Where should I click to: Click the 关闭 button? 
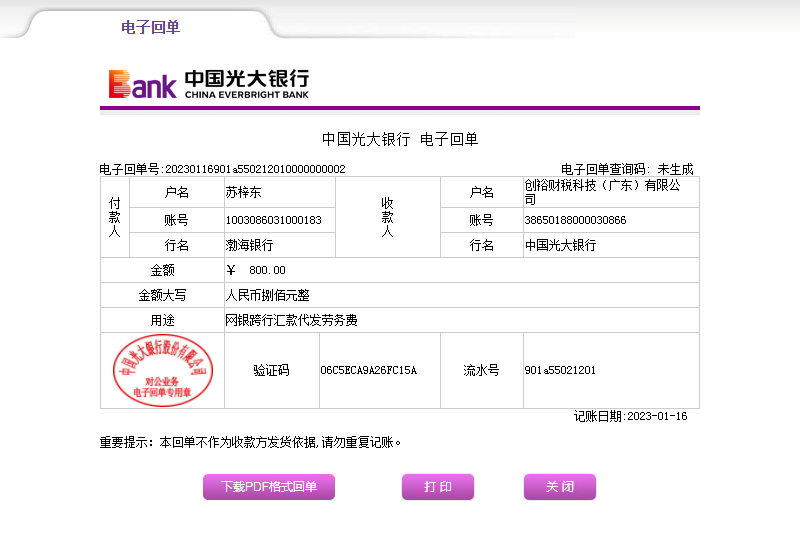tap(560, 487)
